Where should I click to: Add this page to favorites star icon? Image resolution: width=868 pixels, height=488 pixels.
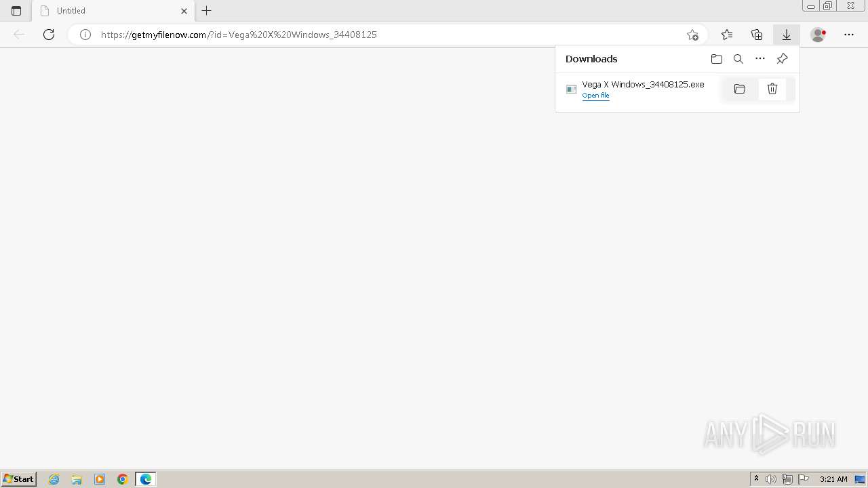tap(692, 35)
